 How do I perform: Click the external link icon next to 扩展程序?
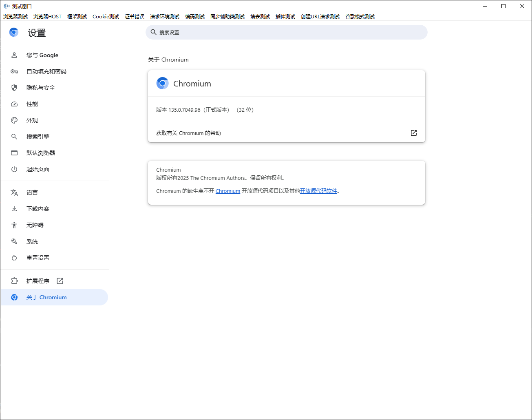pos(60,281)
